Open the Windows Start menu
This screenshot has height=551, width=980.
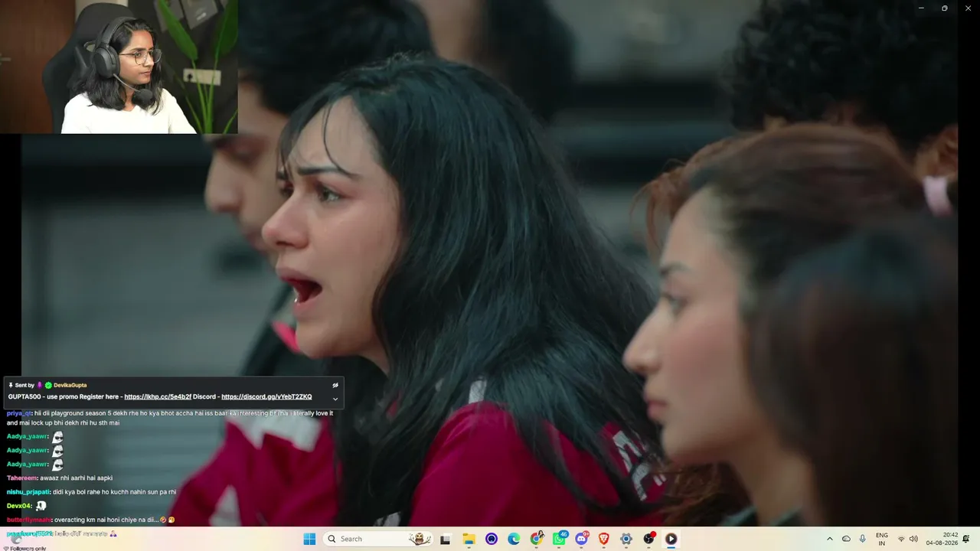[x=309, y=539]
